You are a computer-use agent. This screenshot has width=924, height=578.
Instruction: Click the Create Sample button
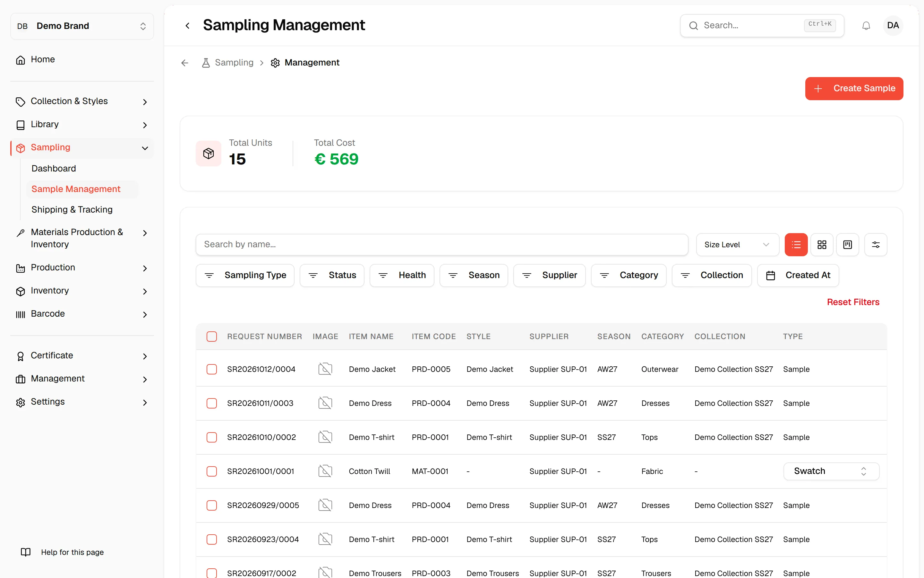pos(854,88)
